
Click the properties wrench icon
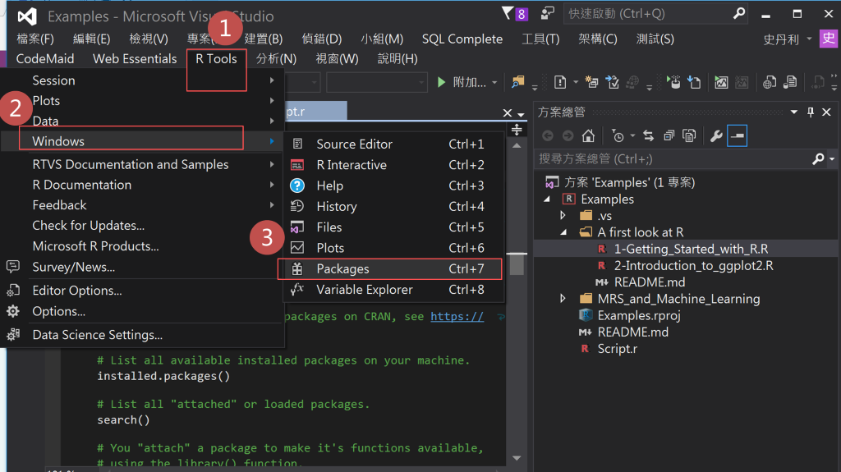pos(716,136)
